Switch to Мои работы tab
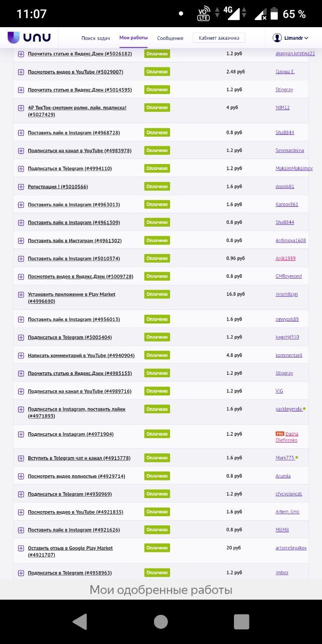322x644 pixels. coord(133,38)
